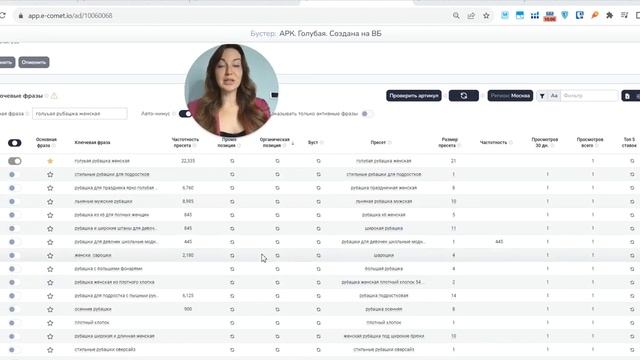Open the blue shield extension icon
Screen dimensions: 640x360
565,16
